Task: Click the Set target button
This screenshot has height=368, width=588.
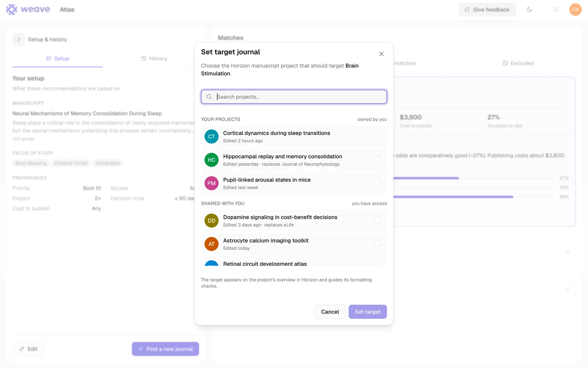Action: (x=367, y=312)
